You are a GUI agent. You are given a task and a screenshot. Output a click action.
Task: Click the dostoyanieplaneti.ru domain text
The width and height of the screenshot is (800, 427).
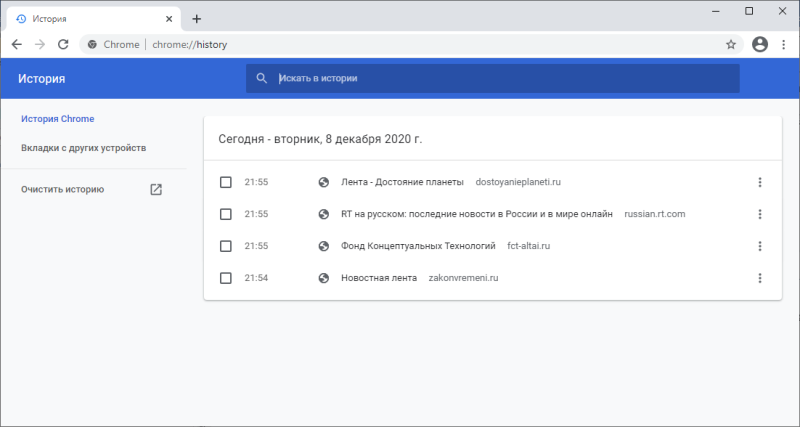tap(518, 182)
